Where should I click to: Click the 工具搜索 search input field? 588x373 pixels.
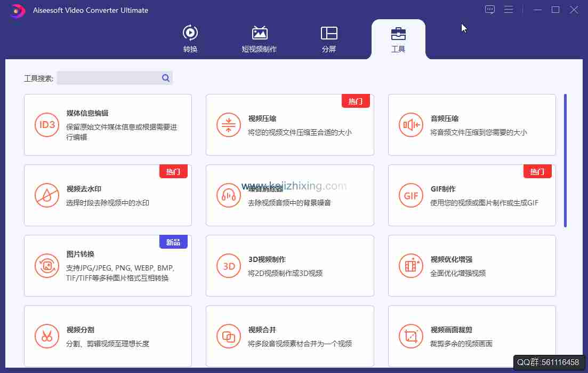pos(108,78)
